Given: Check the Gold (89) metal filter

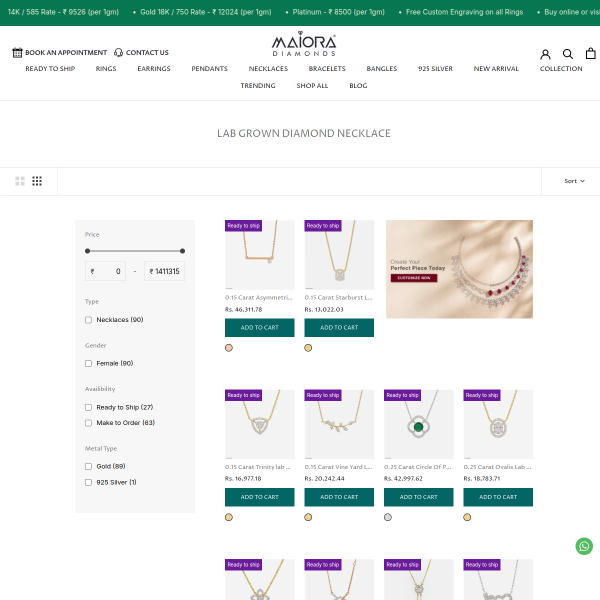Looking at the screenshot, I should (x=88, y=466).
